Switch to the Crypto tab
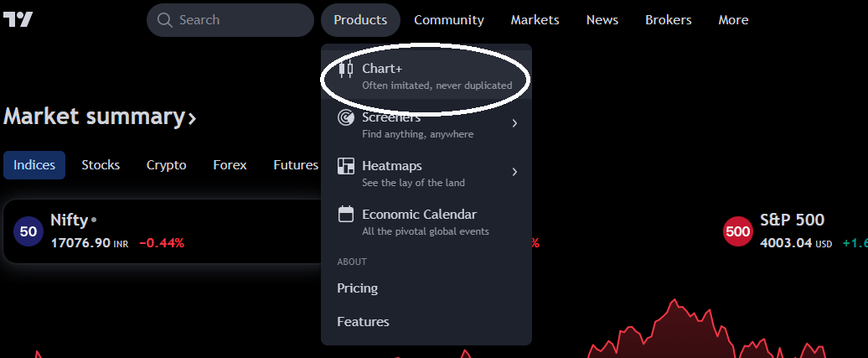868x358 pixels. (166, 165)
